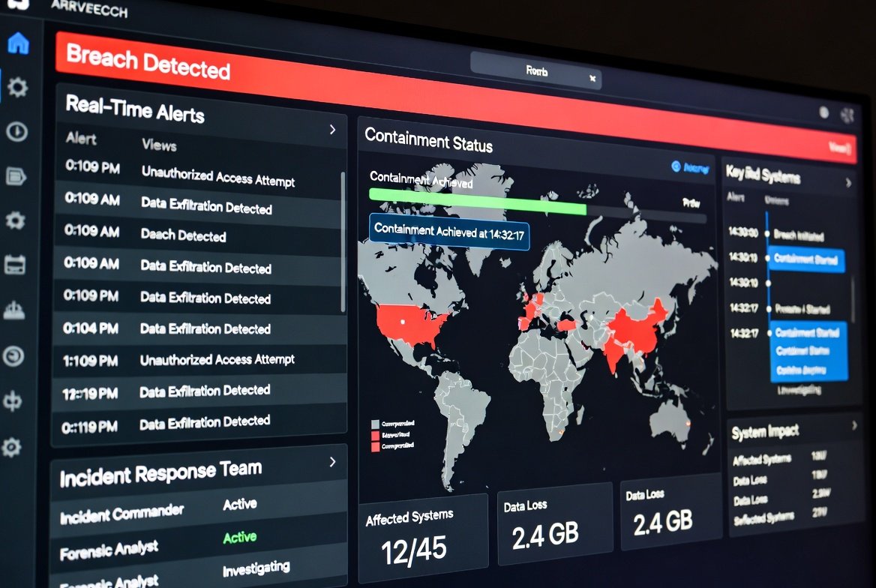The width and height of the screenshot is (876, 588).
Task: Select the 0:119 PM Data Exfilration alert
Action: tap(199, 424)
